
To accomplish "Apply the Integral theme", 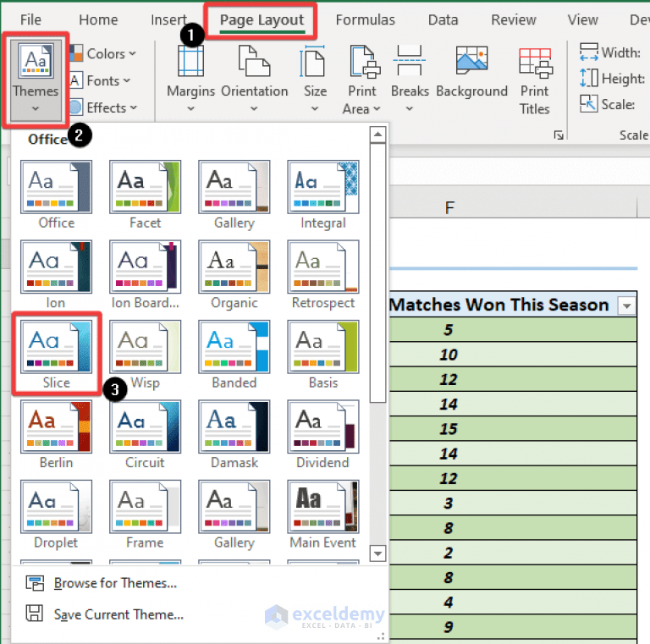I will point(323,195).
